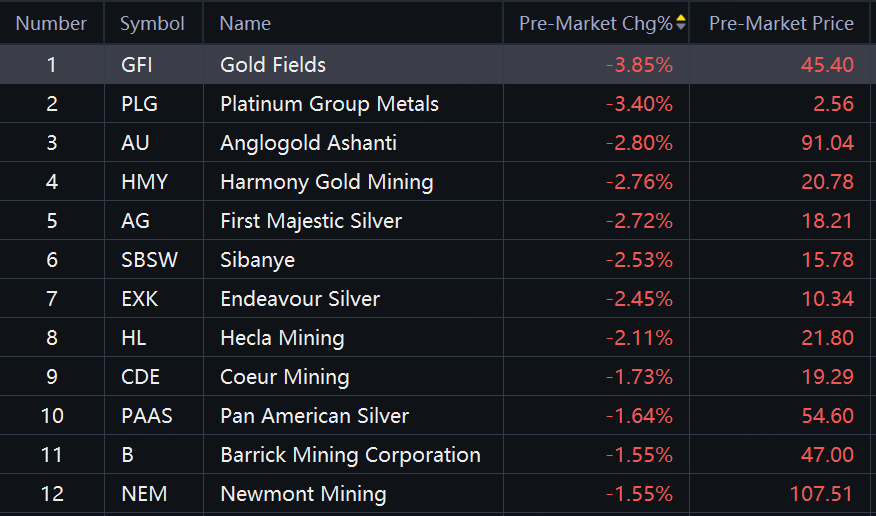Screen dimensions: 876x516
Task: Click Newmont Mining's 107.51 pre-market price
Action: click(x=821, y=494)
